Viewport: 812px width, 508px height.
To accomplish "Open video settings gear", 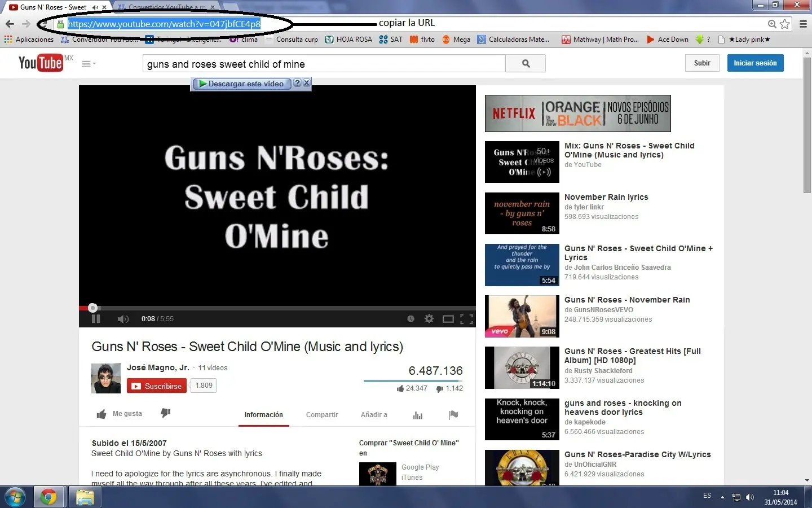I will 429,319.
